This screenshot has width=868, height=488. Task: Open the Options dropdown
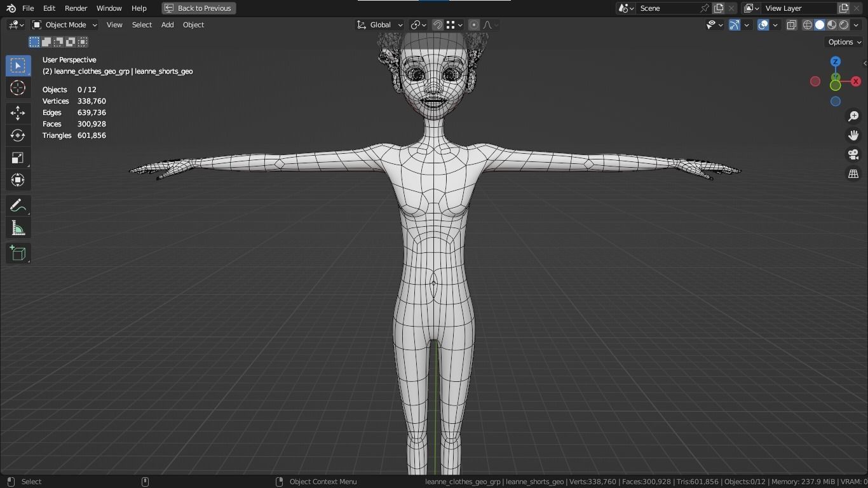tap(844, 42)
